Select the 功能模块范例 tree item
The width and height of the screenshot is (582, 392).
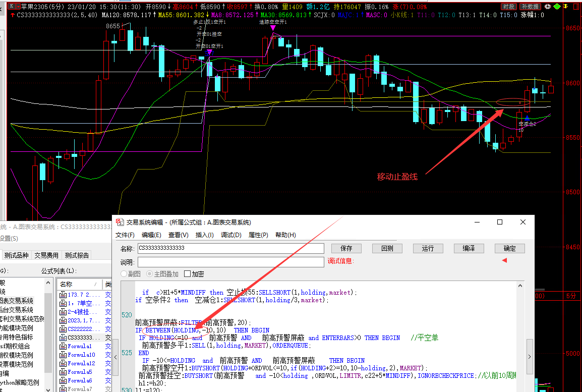[17, 328]
